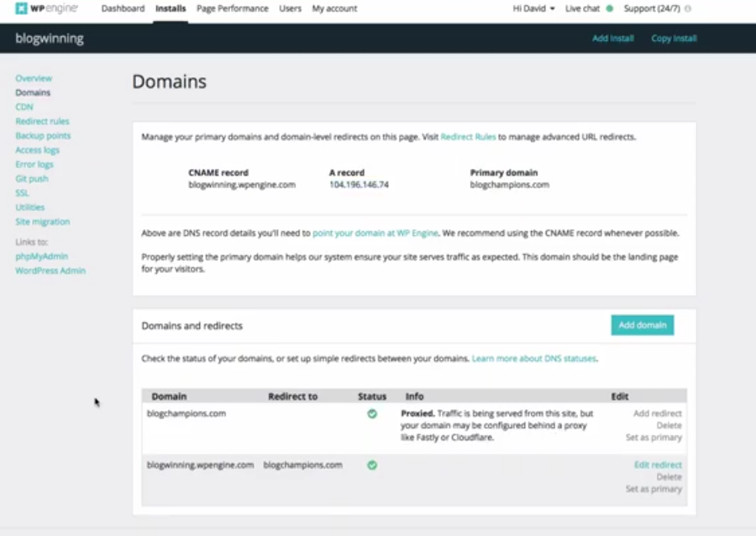Open Overview in sidebar
Viewport: 756px width, 536px height.
pyautogui.click(x=34, y=78)
